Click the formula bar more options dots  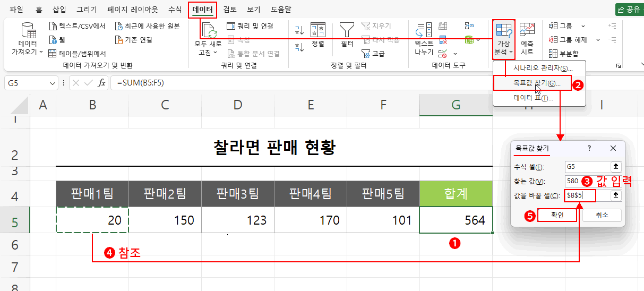point(64,83)
